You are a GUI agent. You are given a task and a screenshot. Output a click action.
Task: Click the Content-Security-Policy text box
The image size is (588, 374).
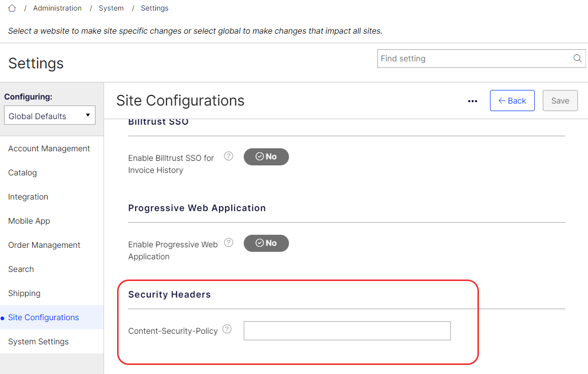click(x=347, y=331)
